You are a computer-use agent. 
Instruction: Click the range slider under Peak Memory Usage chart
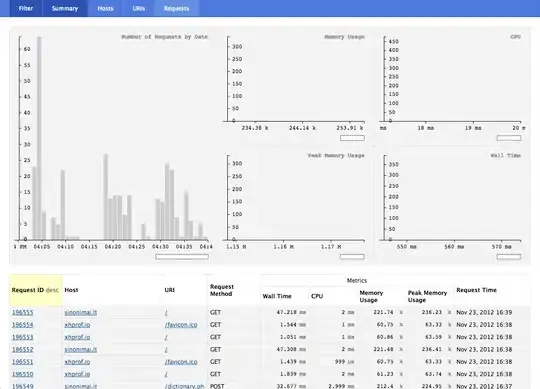coord(352,257)
